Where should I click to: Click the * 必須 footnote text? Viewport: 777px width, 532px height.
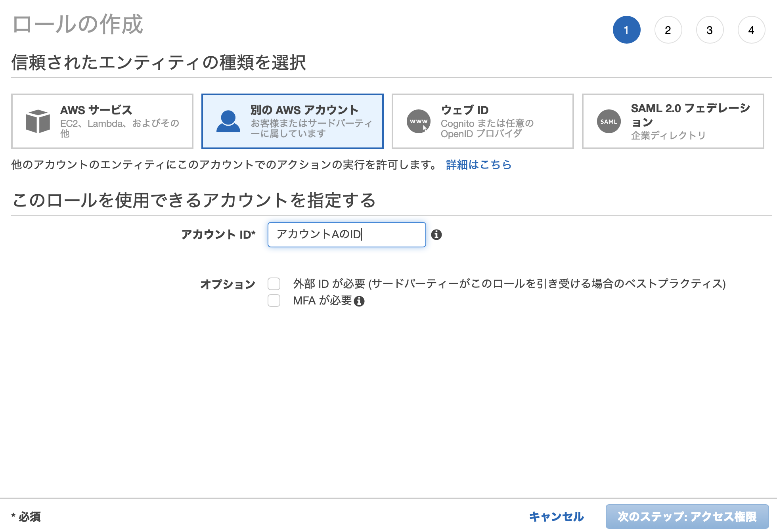click(x=26, y=517)
